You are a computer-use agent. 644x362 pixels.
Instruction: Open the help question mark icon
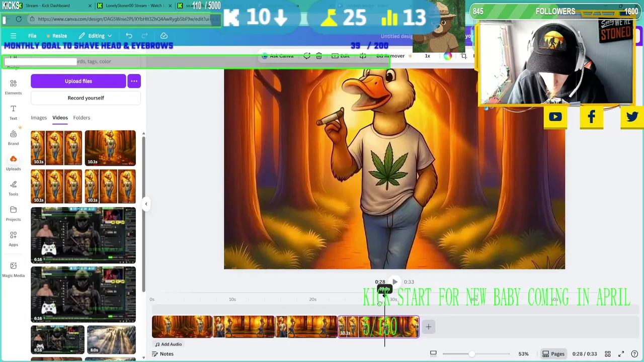634,354
